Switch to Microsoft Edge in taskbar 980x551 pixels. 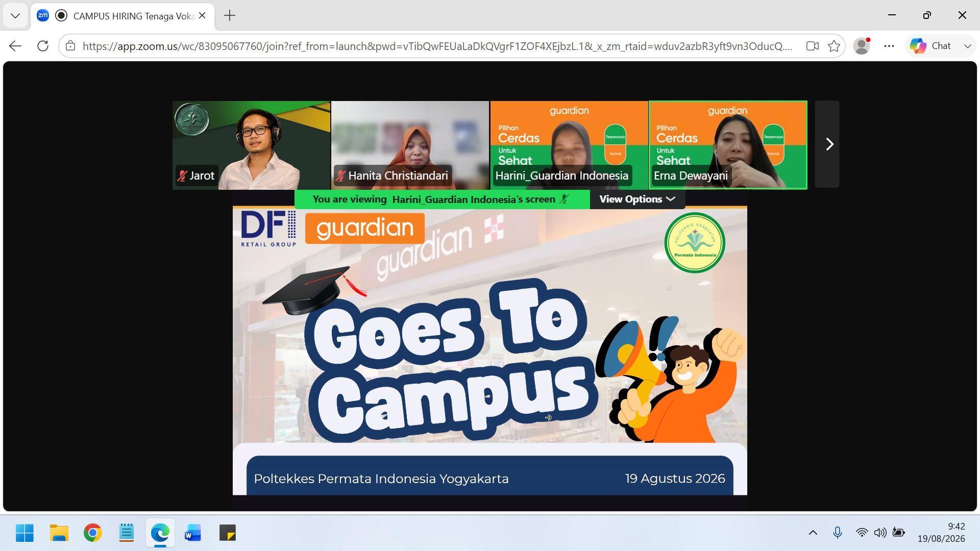(x=160, y=533)
